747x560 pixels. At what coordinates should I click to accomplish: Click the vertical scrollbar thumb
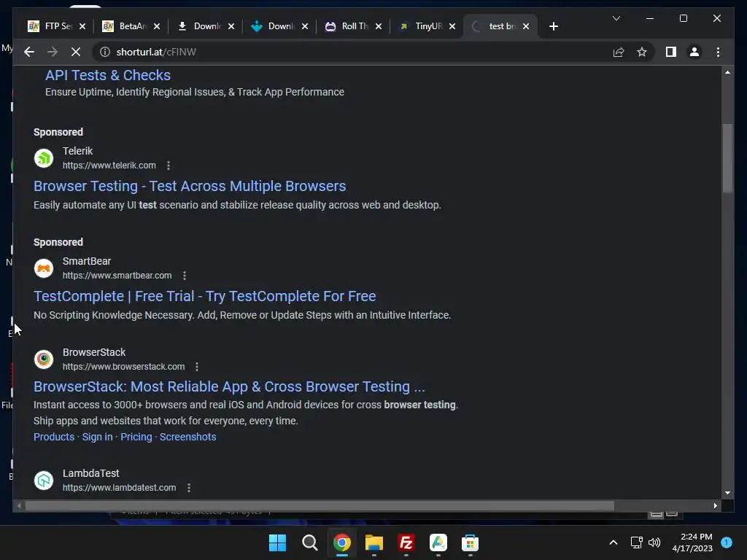[x=727, y=158]
